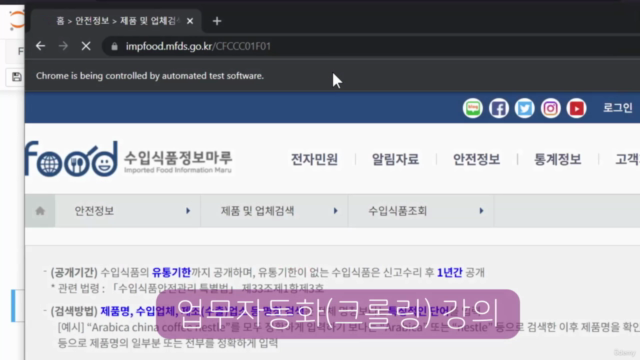
Task: Expand the 제품 및 업체검색 breadcrumb dropdown
Action: click(x=274, y=211)
